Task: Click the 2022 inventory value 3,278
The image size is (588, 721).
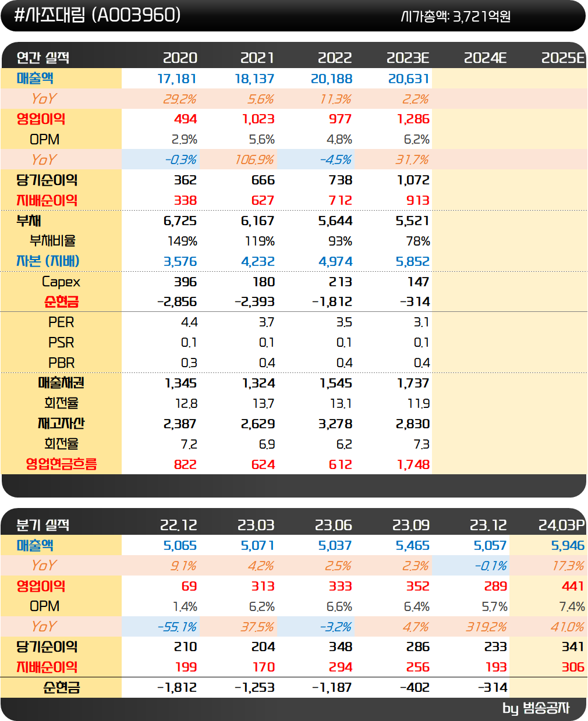Action: tap(335, 424)
